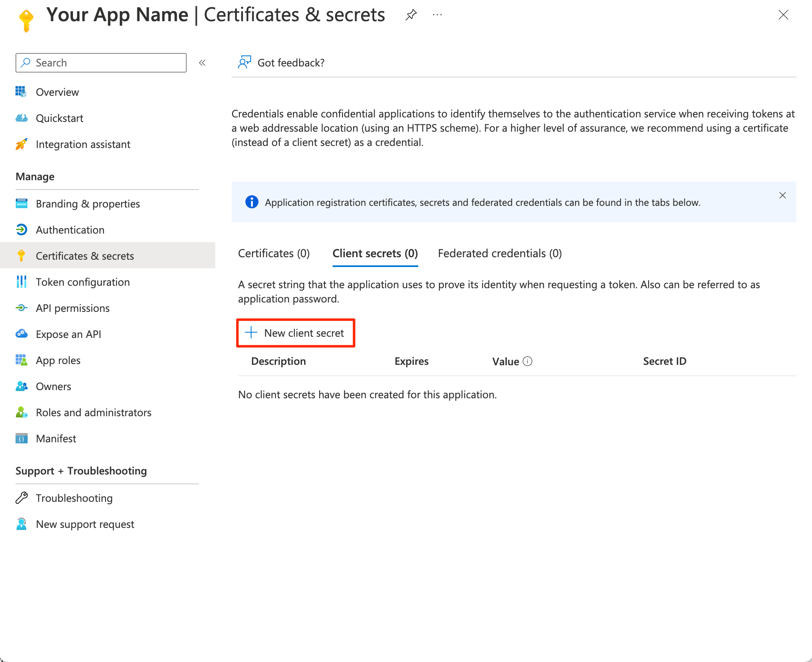Viewport: 812px width, 662px height.
Task: Click the Got feedback? link
Action: click(291, 63)
